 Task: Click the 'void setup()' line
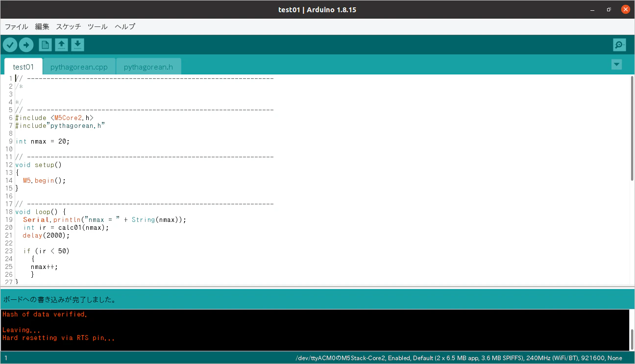(x=39, y=165)
